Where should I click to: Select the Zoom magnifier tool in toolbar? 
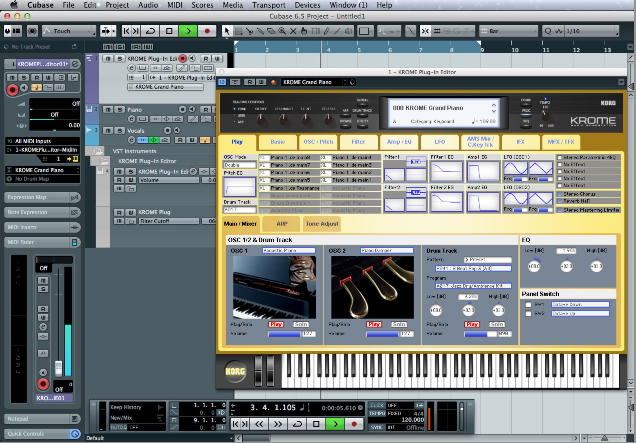[x=282, y=31]
